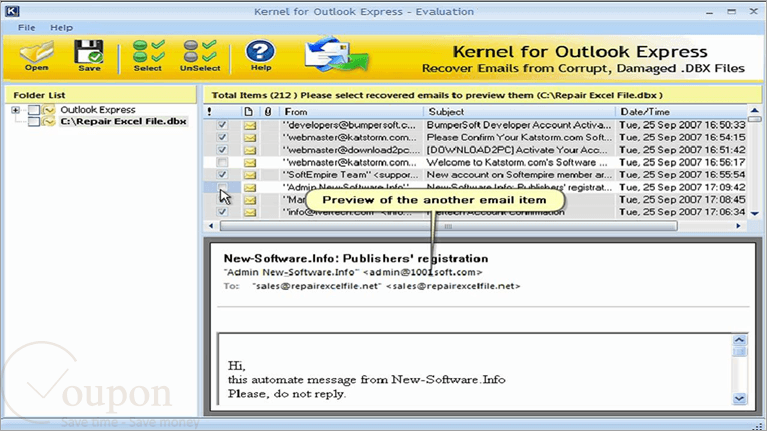Click the UnSelect emails icon
Screen dimensions: 767x431
(200, 56)
